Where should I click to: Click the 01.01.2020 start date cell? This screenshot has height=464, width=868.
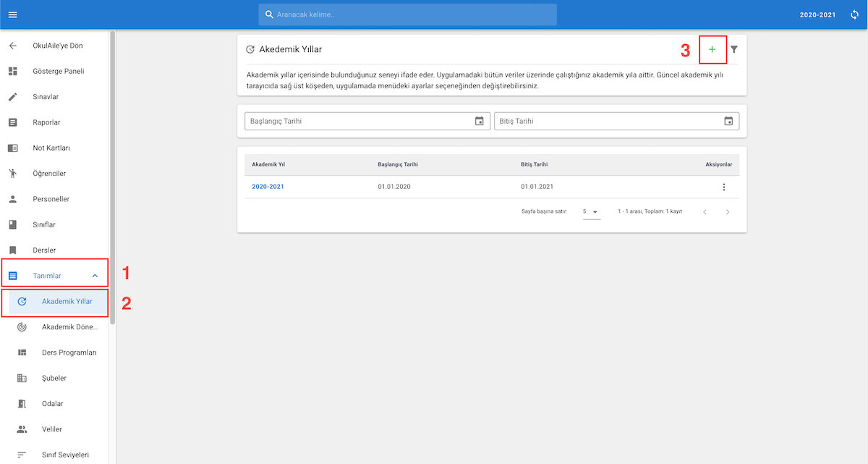(394, 187)
